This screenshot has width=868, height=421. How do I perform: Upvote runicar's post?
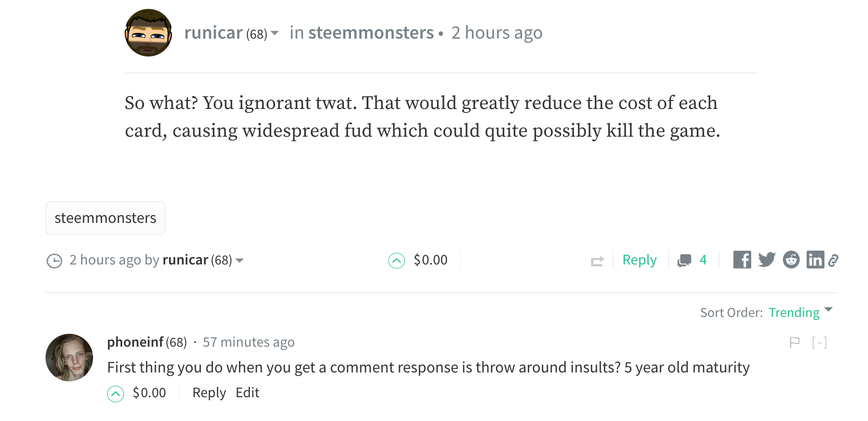396,261
